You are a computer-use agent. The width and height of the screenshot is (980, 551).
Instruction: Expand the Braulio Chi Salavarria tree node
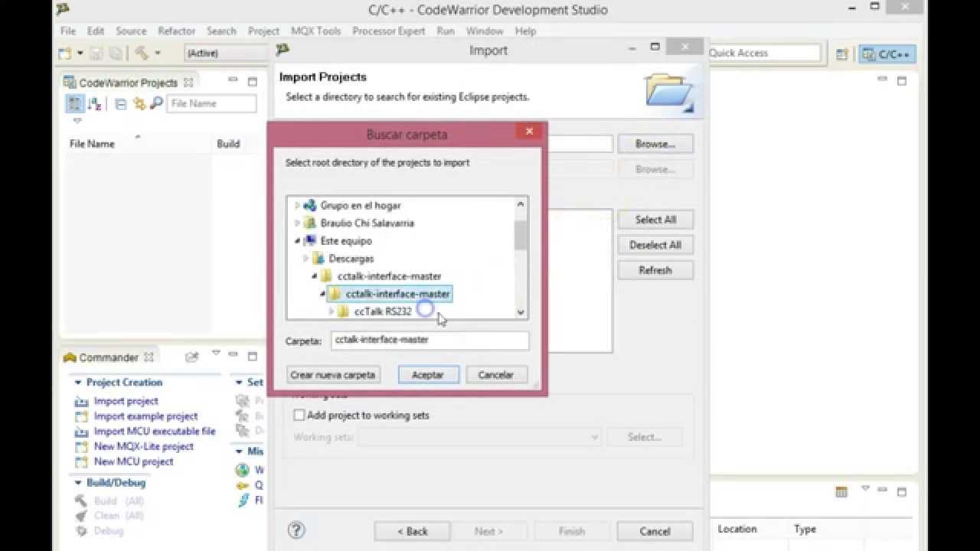(297, 223)
